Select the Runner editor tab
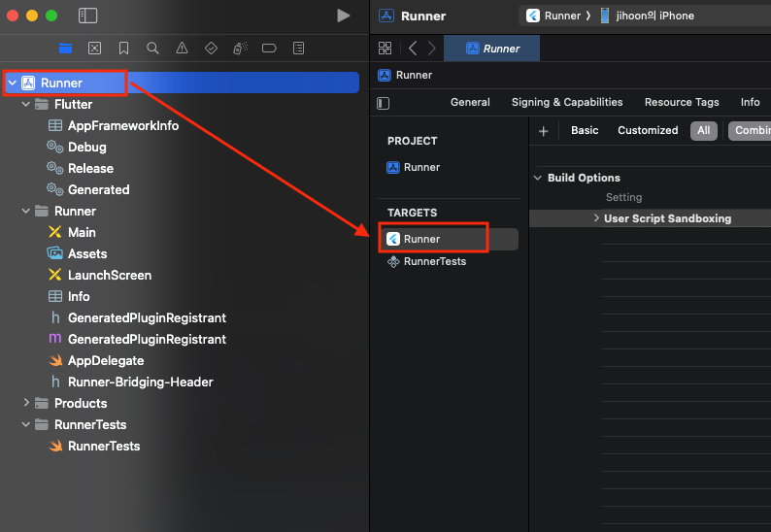 (x=491, y=49)
